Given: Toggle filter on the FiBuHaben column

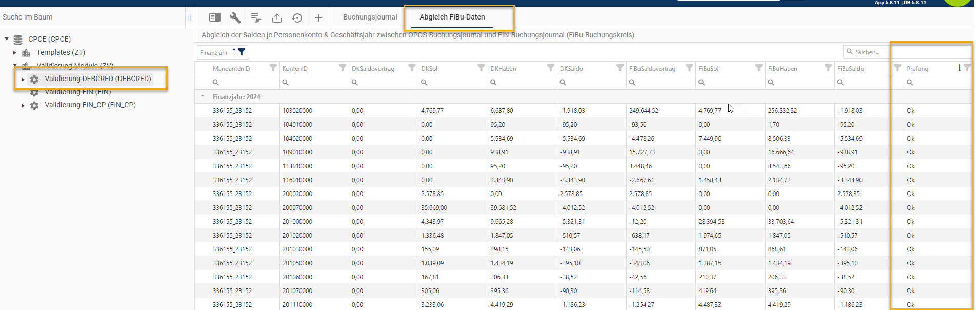Looking at the screenshot, I should click(x=828, y=68).
